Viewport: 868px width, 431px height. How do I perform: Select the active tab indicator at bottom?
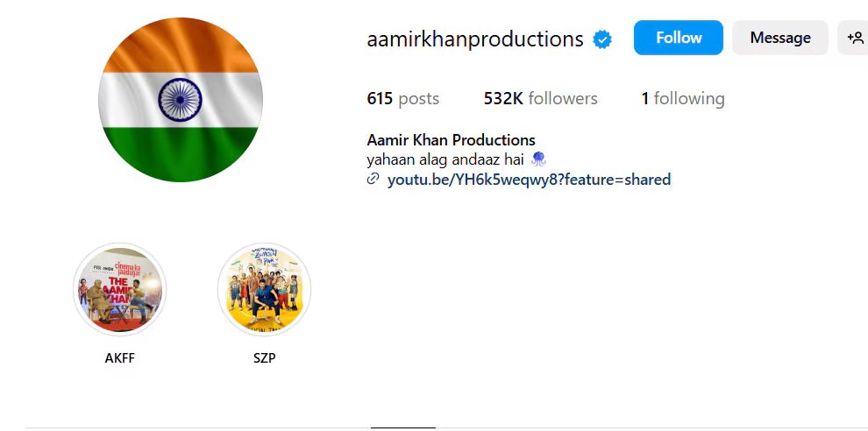click(x=403, y=427)
